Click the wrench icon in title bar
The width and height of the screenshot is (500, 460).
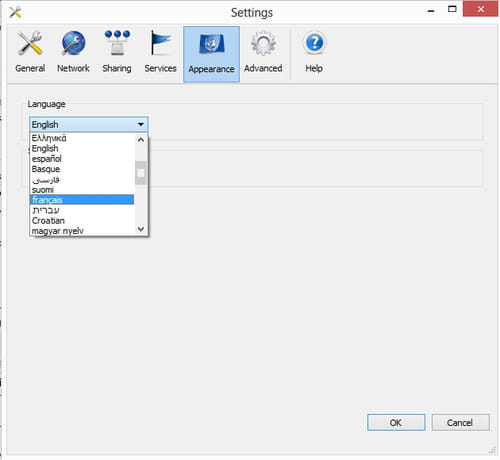pyautogui.click(x=15, y=12)
